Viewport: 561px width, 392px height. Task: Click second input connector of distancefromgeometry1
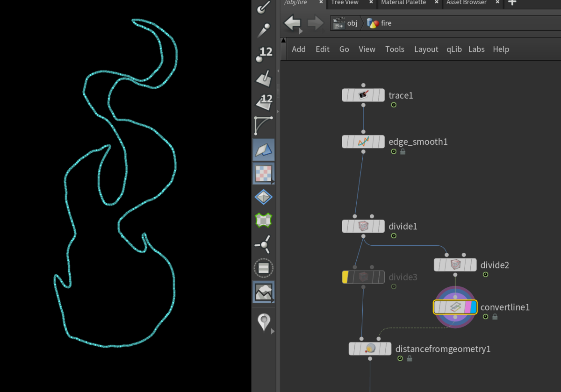378,339
